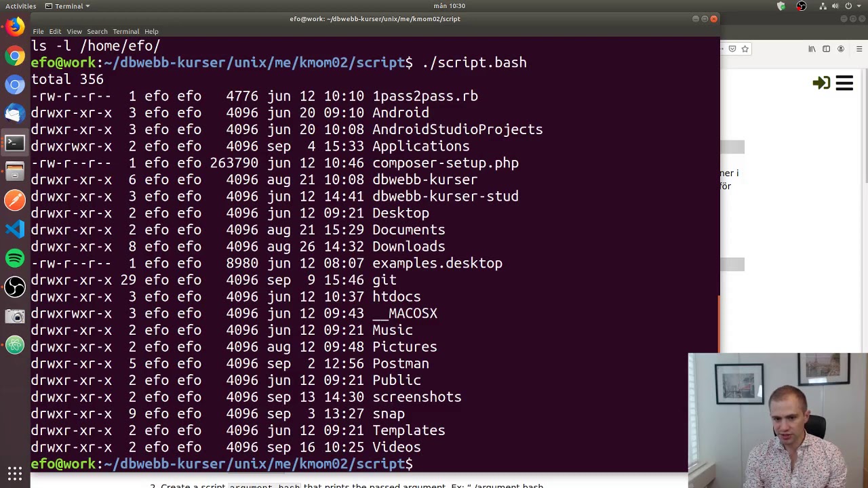The width and height of the screenshot is (868, 488).
Task: Open the File menu in Terminal
Action: 38,31
